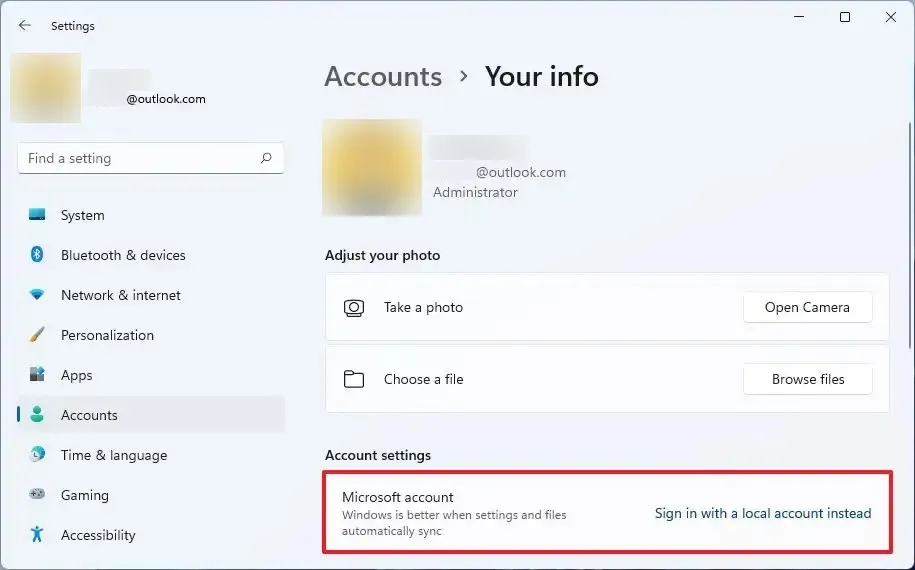Click the search magnifier icon
The height and width of the screenshot is (570, 915).
pos(266,158)
